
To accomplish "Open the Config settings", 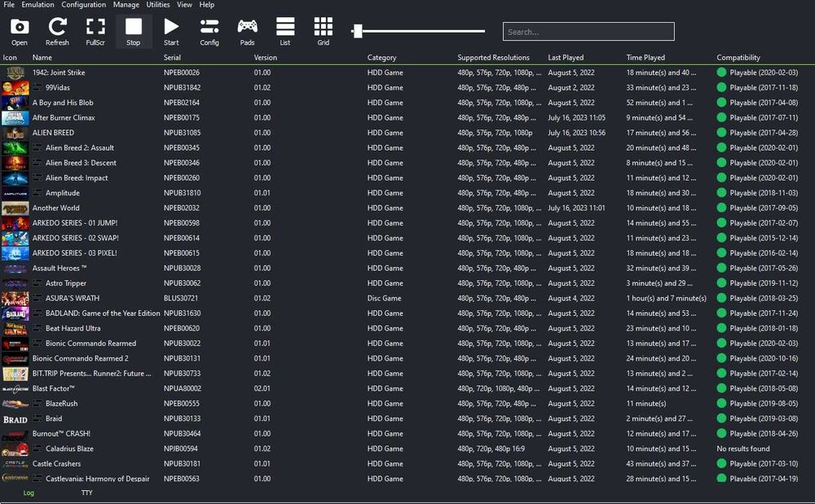I will (x=209, y=31).
